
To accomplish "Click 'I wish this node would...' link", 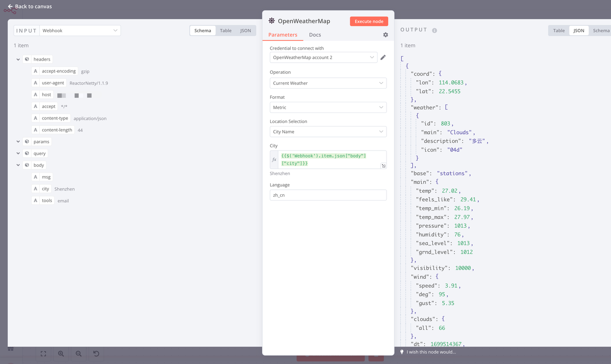I will coord(431,352).
